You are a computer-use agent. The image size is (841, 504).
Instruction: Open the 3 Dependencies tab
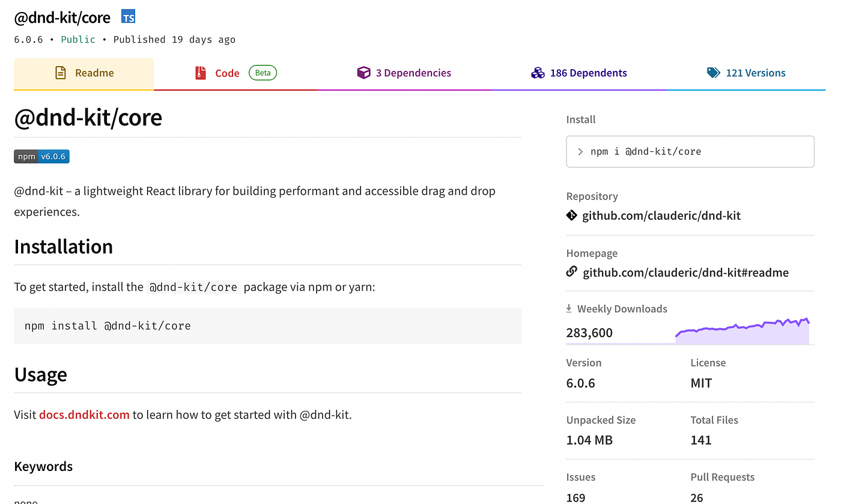(x=404, y=73)
